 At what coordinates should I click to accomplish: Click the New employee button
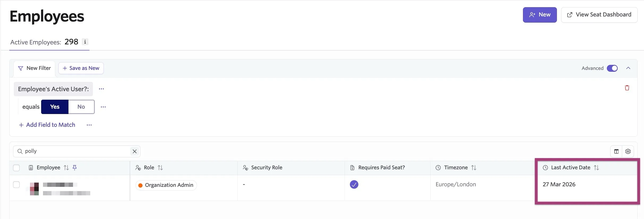click(540, 15)
